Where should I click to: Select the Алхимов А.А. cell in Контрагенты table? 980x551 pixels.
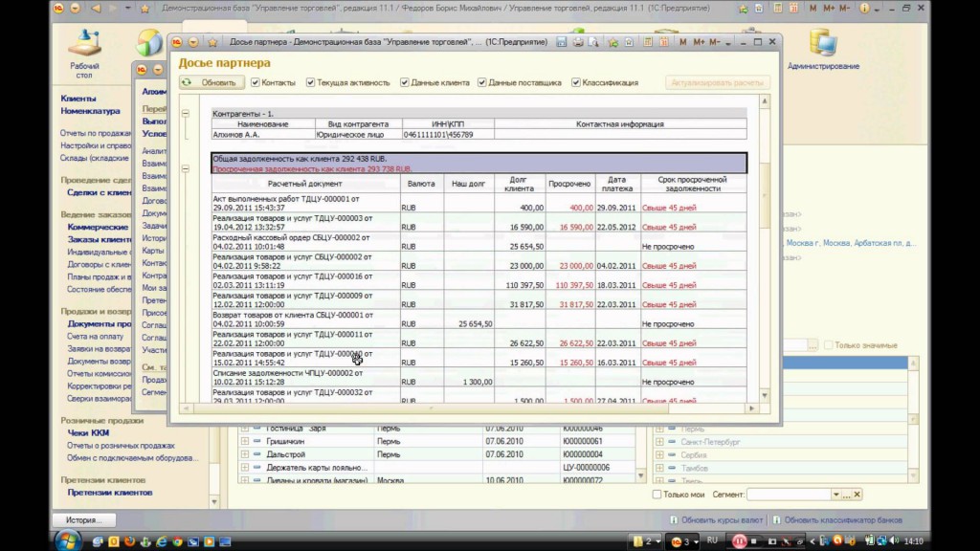[x=263, y=134]
